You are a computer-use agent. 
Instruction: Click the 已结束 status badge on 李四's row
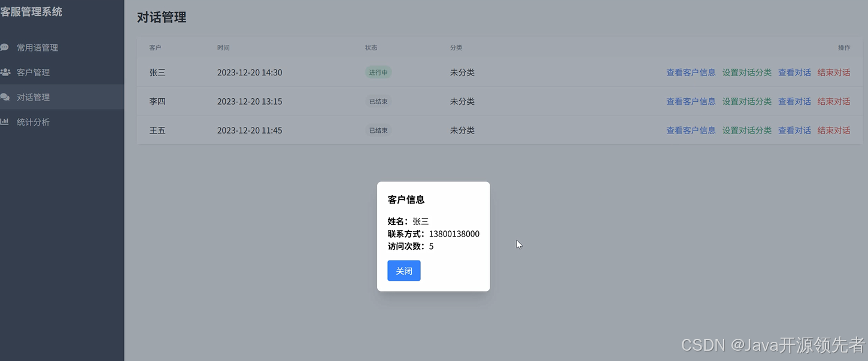pos(378,101)
